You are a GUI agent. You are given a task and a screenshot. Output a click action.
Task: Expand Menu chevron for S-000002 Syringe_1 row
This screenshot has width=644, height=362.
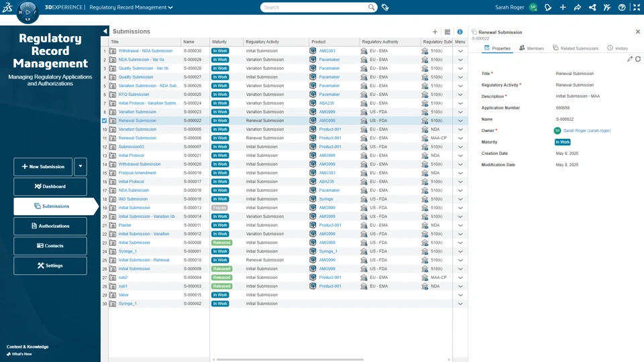(x=460, y=304)
